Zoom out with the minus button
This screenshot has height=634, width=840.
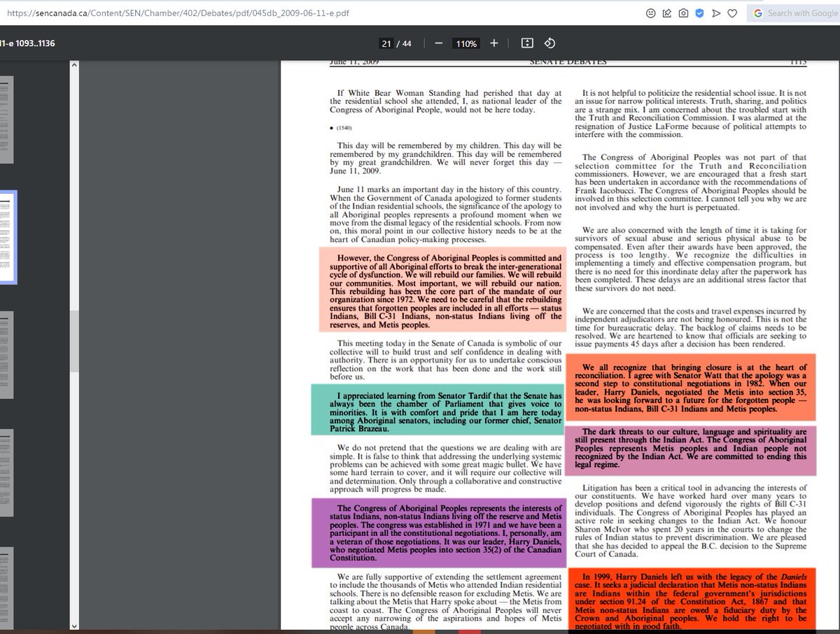439,43
